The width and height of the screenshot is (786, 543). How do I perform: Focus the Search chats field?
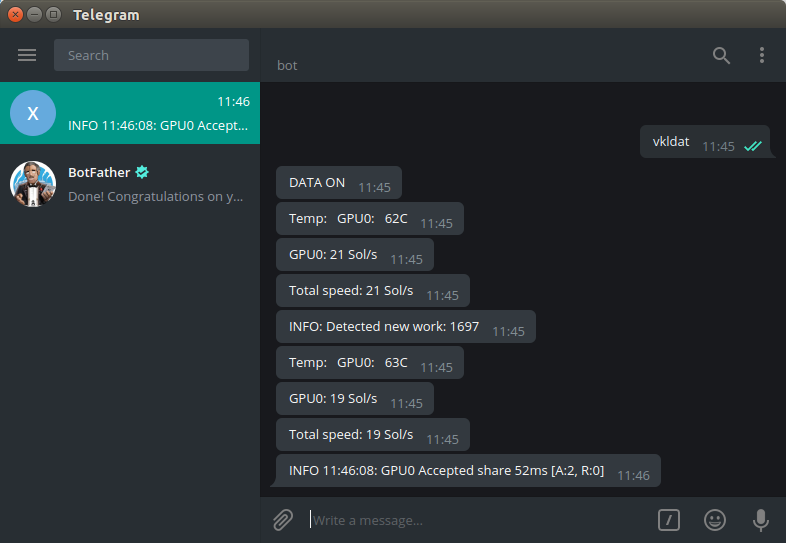150,55
